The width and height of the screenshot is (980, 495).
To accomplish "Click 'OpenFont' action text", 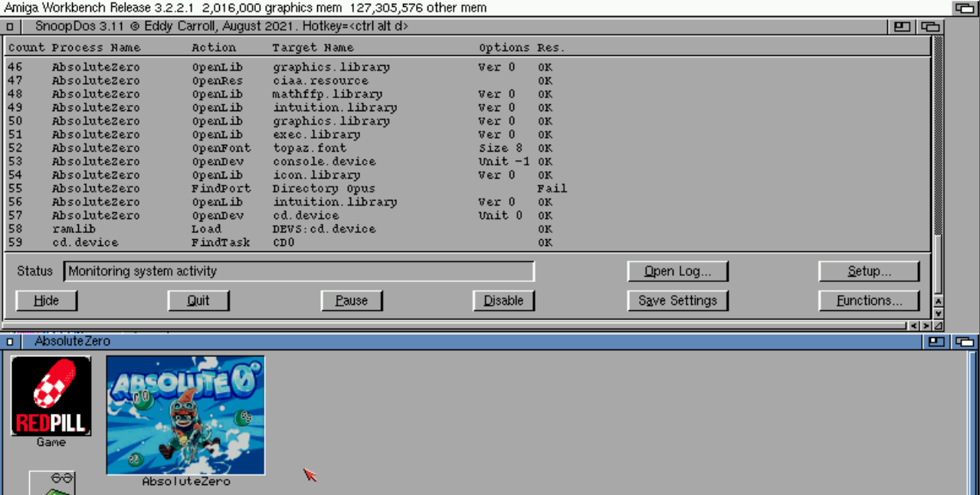I will (x=221, y=149).
